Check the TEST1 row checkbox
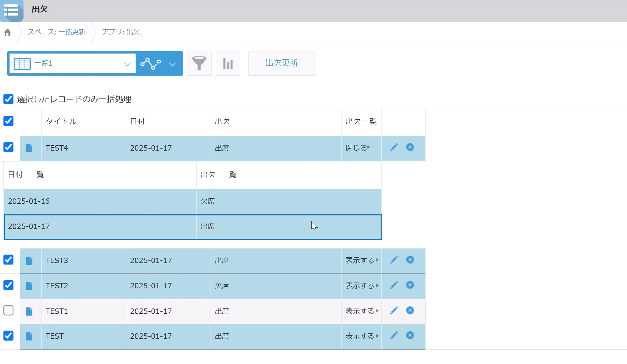Screen dimensions: 627x364 pos(9,310)
